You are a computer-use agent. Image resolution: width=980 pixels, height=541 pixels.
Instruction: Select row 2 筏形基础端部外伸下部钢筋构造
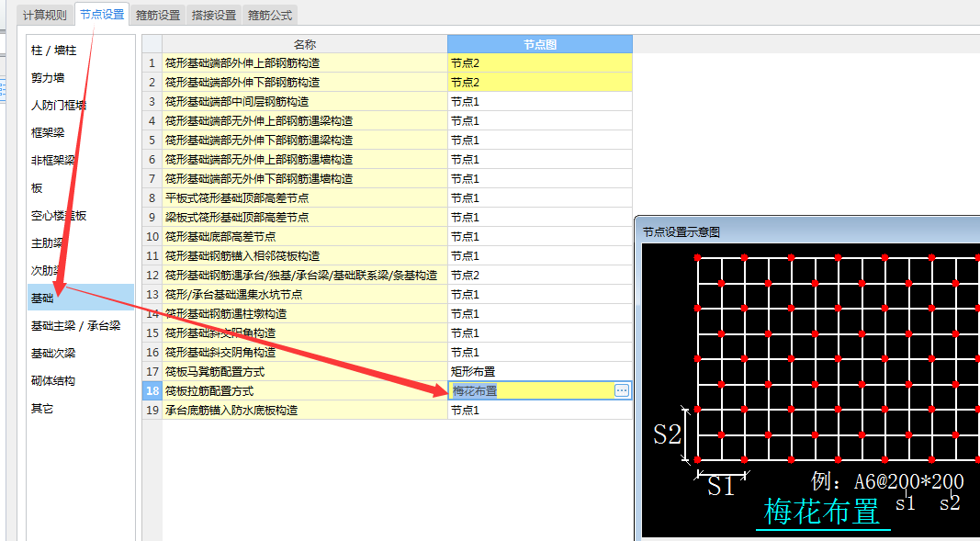click(x=305, y=83)
